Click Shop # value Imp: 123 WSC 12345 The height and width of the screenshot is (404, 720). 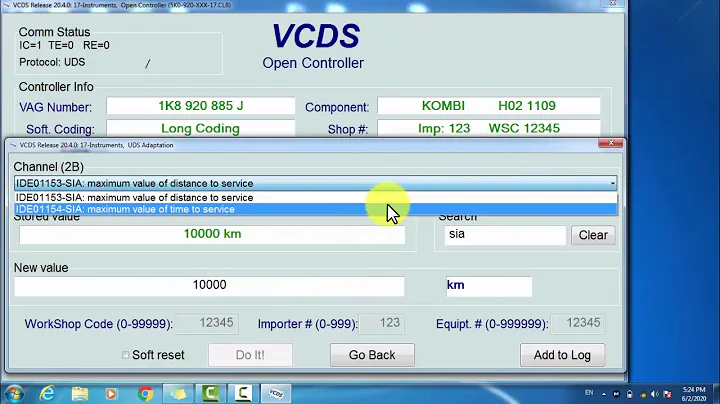coord(489,129)
